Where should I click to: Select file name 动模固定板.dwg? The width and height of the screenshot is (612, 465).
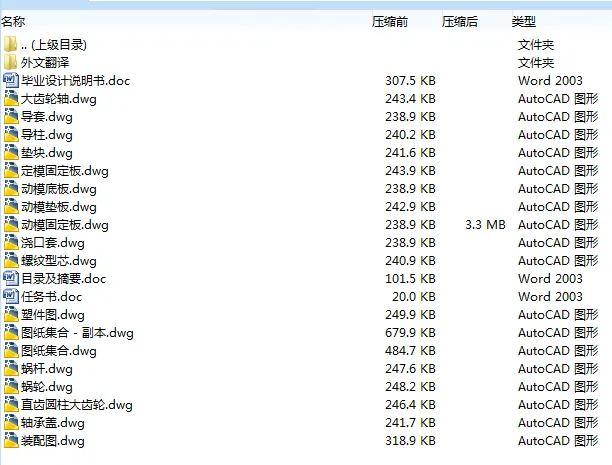[65, 224]
